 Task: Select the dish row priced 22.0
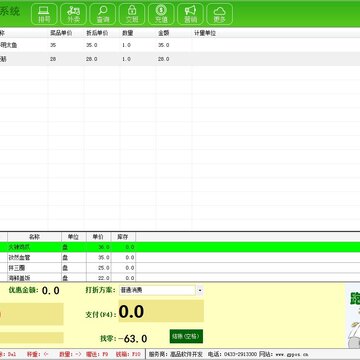coord(180,277)
